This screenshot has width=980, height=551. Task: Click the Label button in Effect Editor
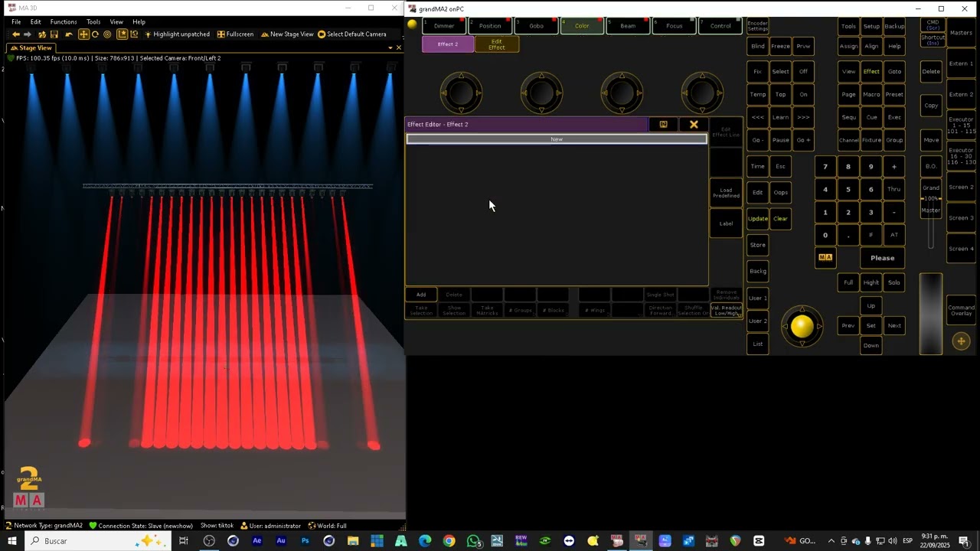click(x=726, y=223)
